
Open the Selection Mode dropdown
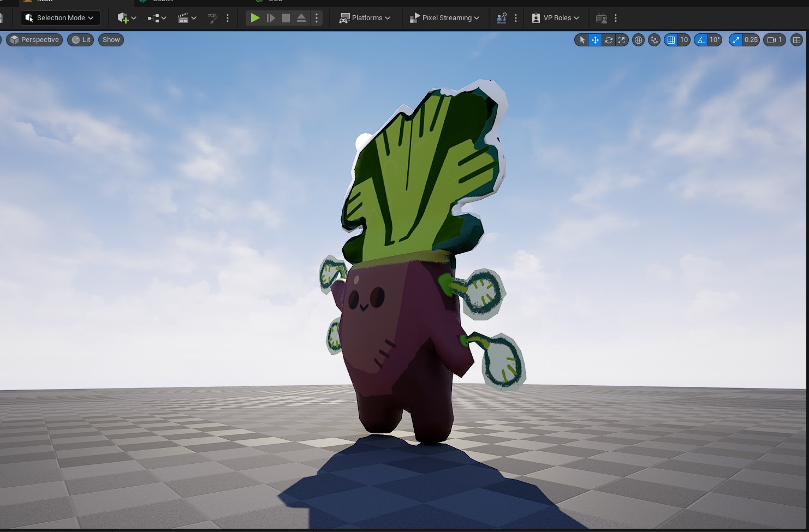(x=60, y=18)
